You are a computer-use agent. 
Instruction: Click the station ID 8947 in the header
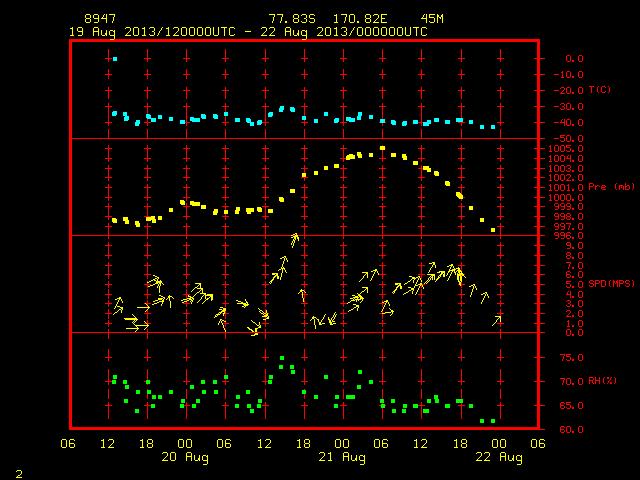100,19
